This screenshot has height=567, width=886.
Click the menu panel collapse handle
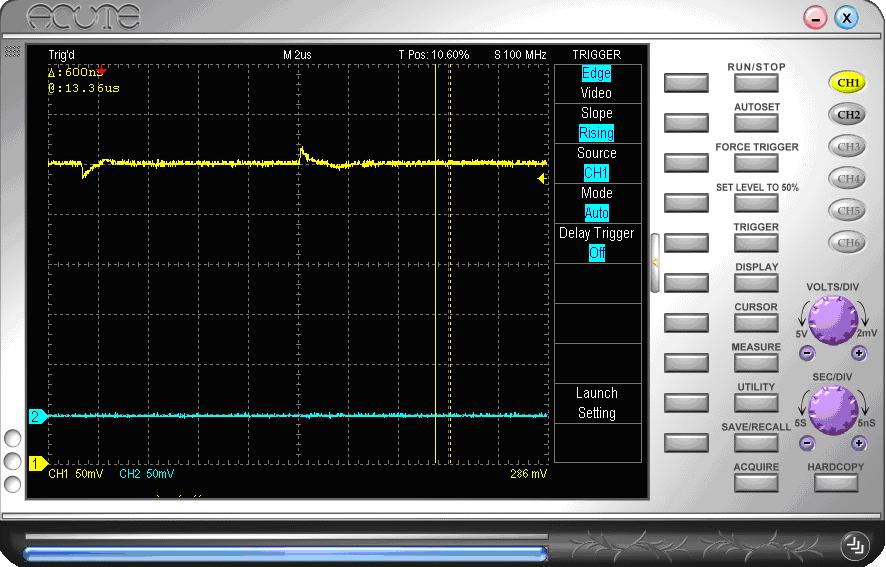coord(655,263)
